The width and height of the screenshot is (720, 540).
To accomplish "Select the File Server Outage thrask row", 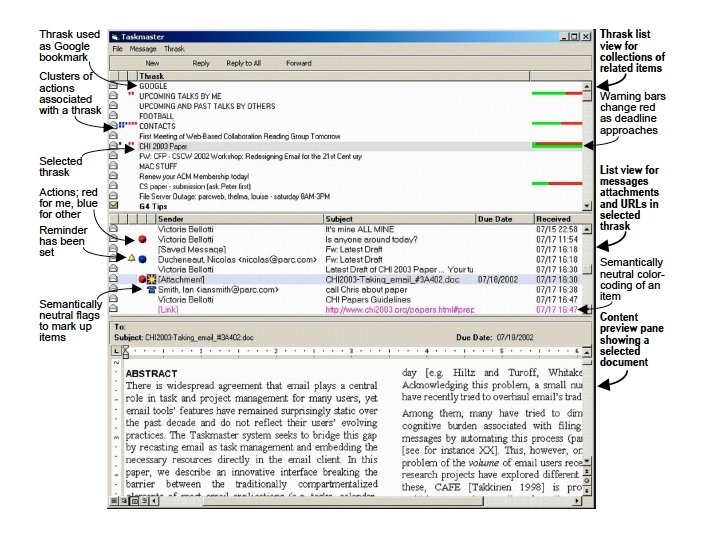I will coord(234,197).
